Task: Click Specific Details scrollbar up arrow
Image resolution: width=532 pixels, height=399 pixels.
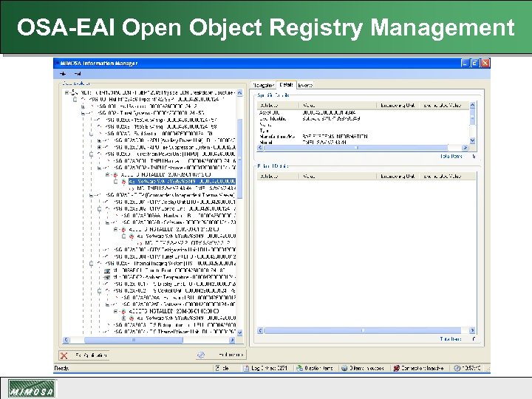Action: [x=473, y=105]
